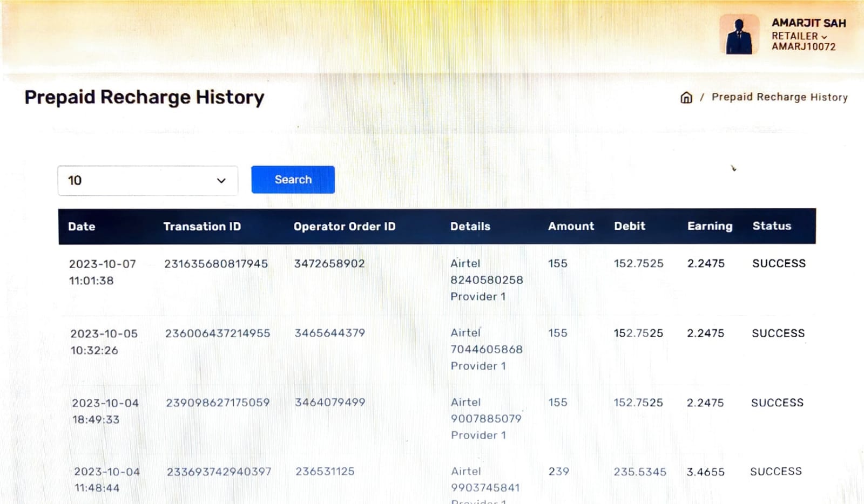Select the Details column header
864x504 pixels.
[x=470, y=227]
